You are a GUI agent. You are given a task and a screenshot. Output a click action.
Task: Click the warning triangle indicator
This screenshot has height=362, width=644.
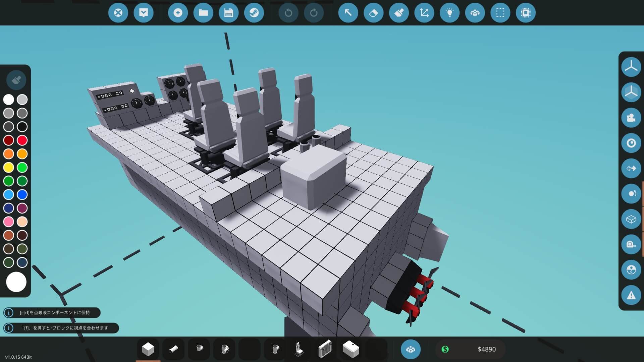[631, 295]
